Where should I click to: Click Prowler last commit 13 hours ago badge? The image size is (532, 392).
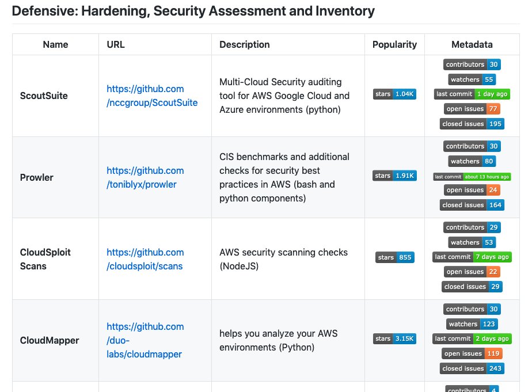point(472,177)
